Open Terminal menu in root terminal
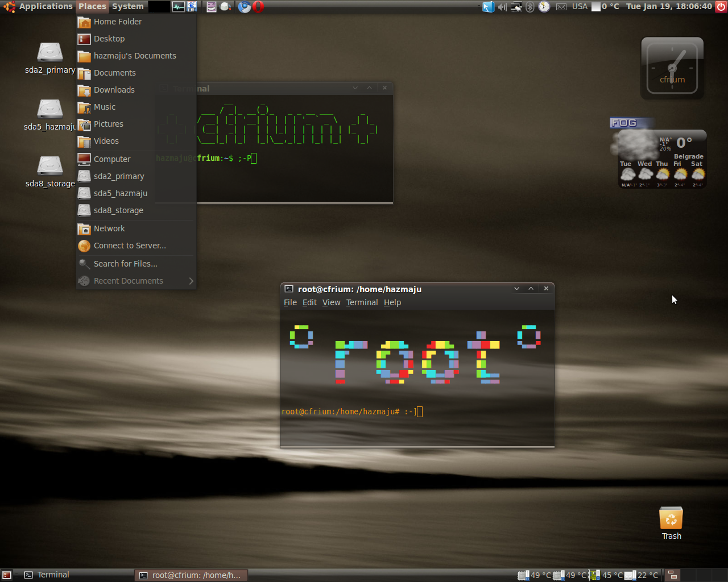 coord(362,302)
